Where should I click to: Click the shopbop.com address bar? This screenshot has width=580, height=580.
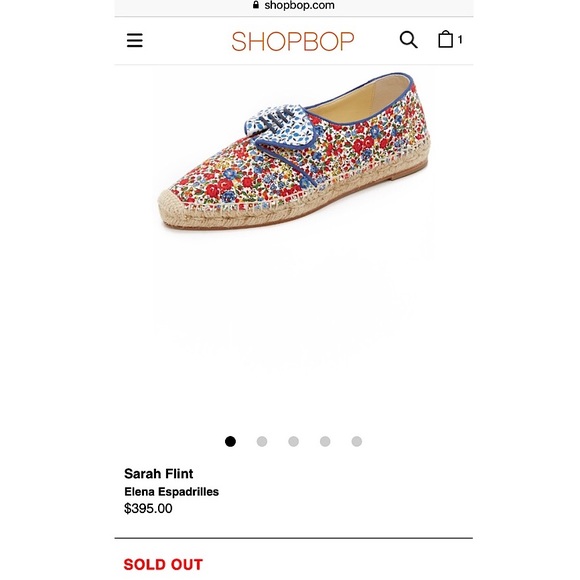click(294, 6)
